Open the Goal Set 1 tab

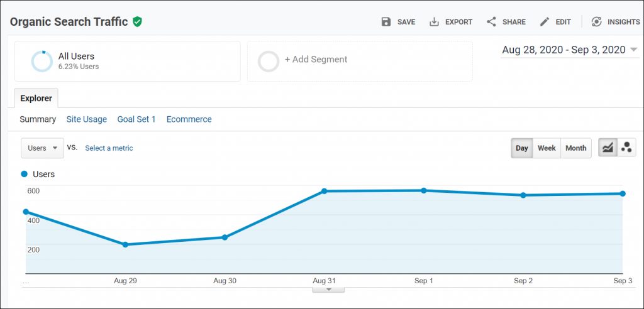click(x=136, y=119)
